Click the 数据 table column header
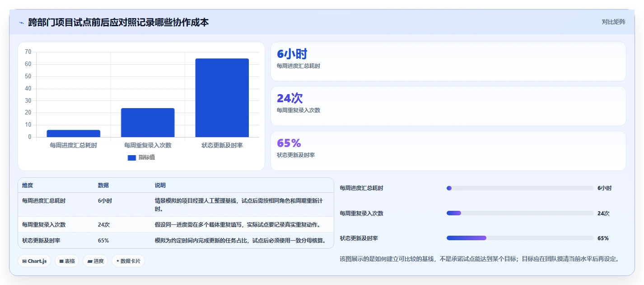 point(103,185)
